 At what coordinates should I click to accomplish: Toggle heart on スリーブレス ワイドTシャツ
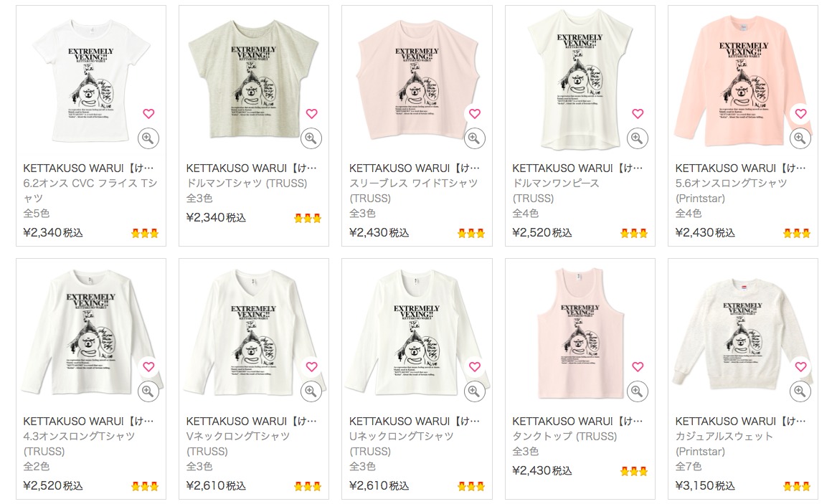(x=475, y=113)
